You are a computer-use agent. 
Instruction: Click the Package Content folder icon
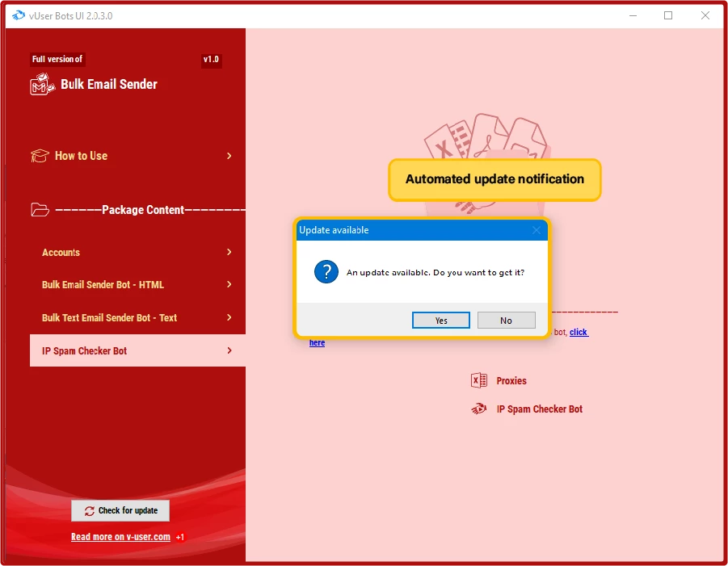coord(40,210)
